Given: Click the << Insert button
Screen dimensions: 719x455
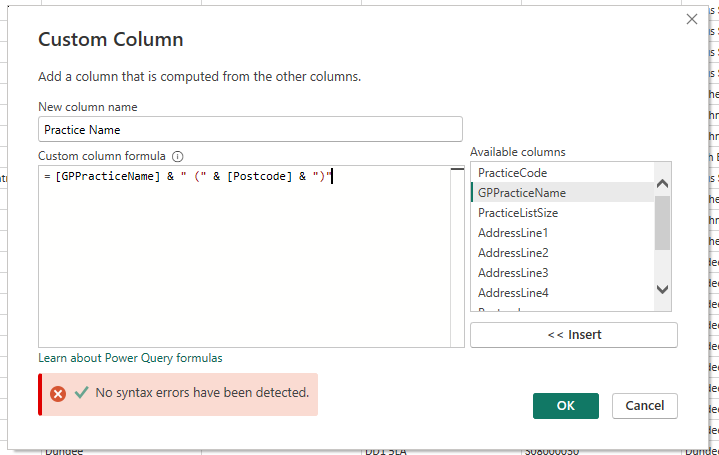Looking at the screenshot, I should pos(574,335).
